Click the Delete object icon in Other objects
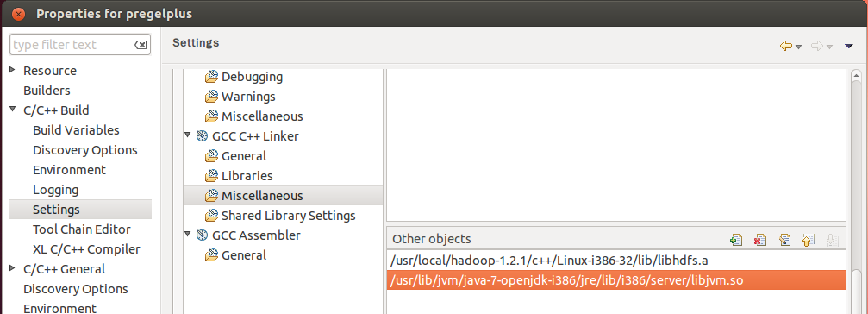The width and height of the screenshot is (868, 314). pyautogui.click(x=760, y=240)
